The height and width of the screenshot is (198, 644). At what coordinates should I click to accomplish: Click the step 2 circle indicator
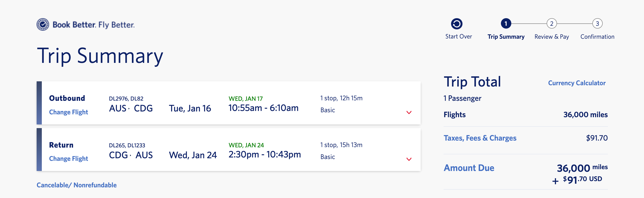tap(552, 24)
